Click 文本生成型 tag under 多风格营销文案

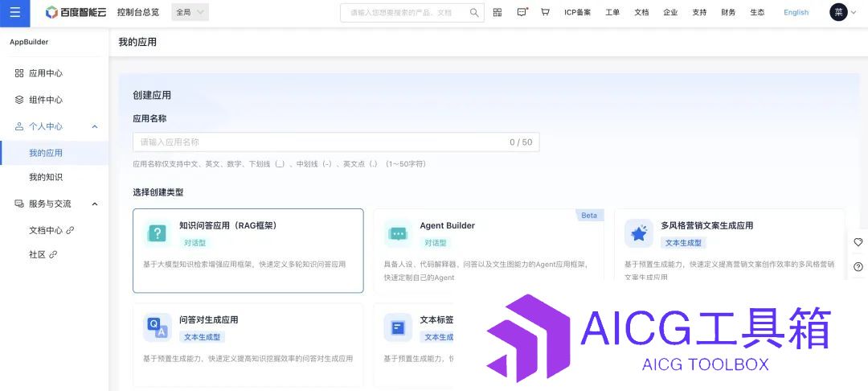[x=684, y=243]
